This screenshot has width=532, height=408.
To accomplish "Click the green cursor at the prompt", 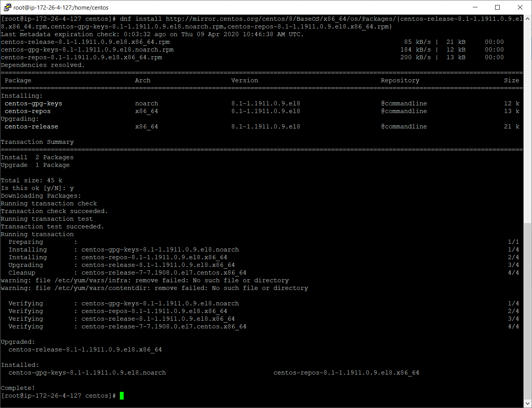I will (x=122, y=396).
